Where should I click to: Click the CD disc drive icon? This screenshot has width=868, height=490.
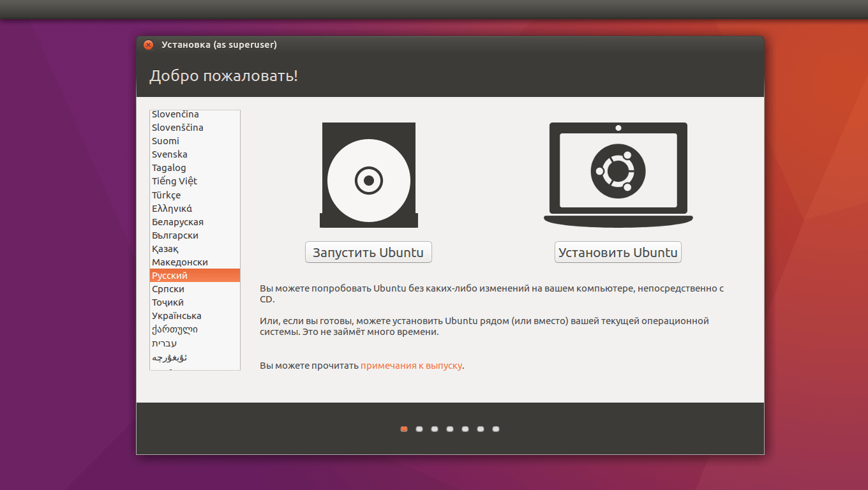(369, 175)
